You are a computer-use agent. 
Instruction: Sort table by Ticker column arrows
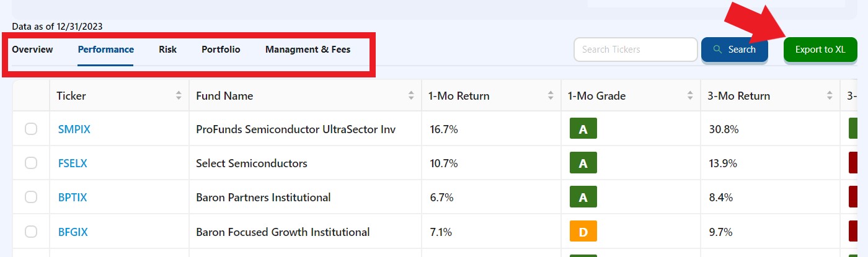click(179, 96)
